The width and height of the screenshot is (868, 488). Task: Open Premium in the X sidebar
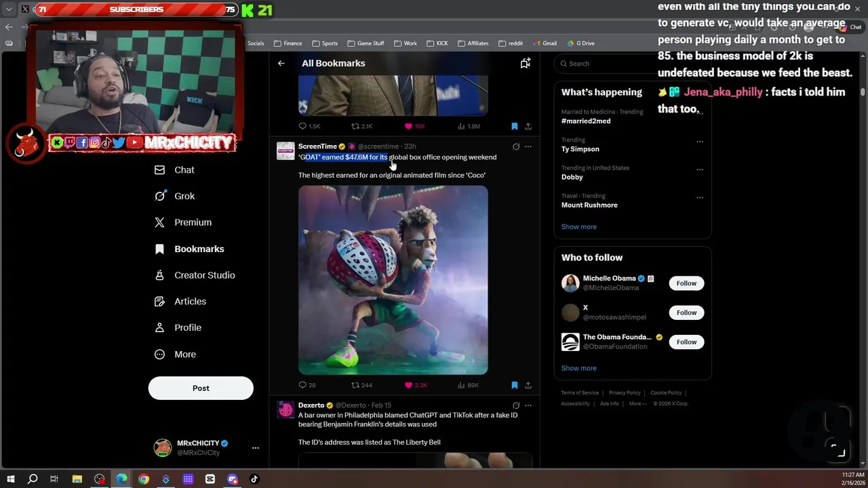183,222
